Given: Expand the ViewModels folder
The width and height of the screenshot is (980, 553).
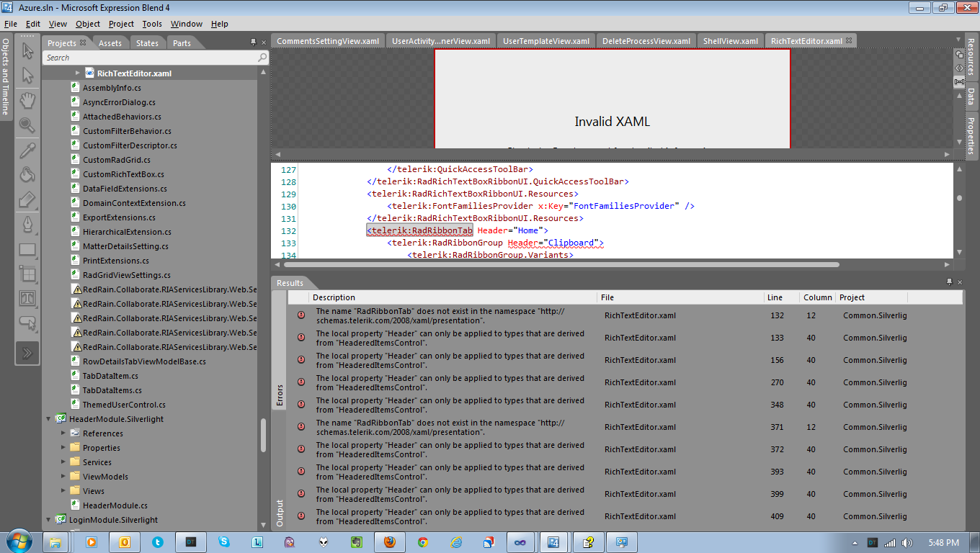Looking at the screenshot, I should coord(63,477).
